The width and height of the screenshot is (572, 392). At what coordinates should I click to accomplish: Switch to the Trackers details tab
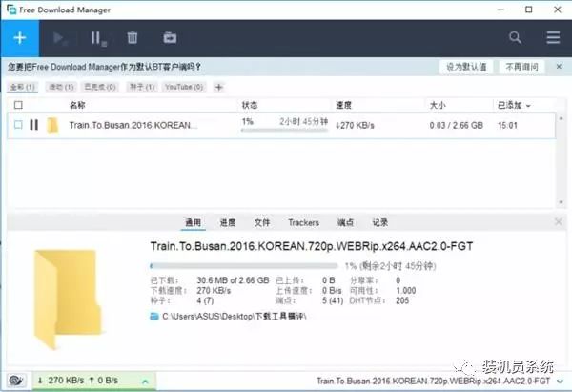[x=303, y=222]
